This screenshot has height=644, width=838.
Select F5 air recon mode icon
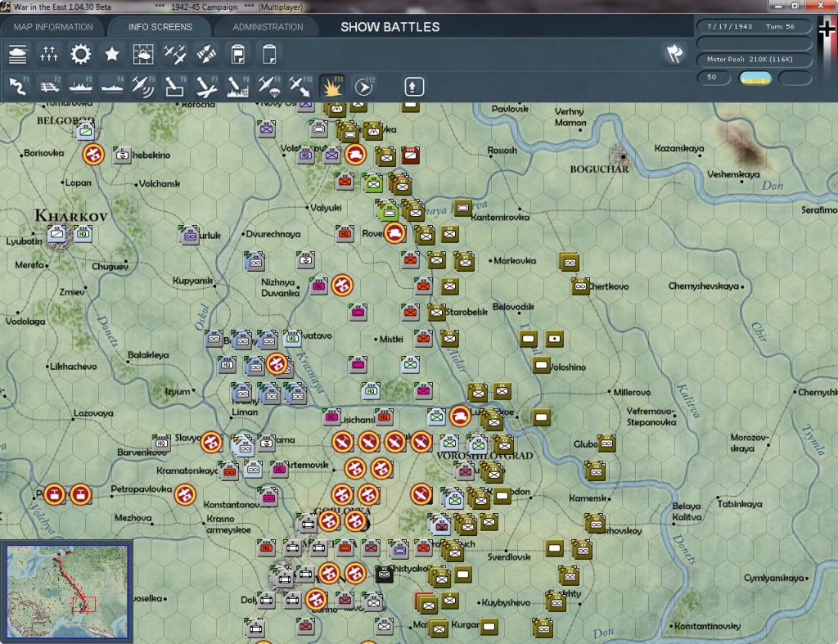coord(143,87)
